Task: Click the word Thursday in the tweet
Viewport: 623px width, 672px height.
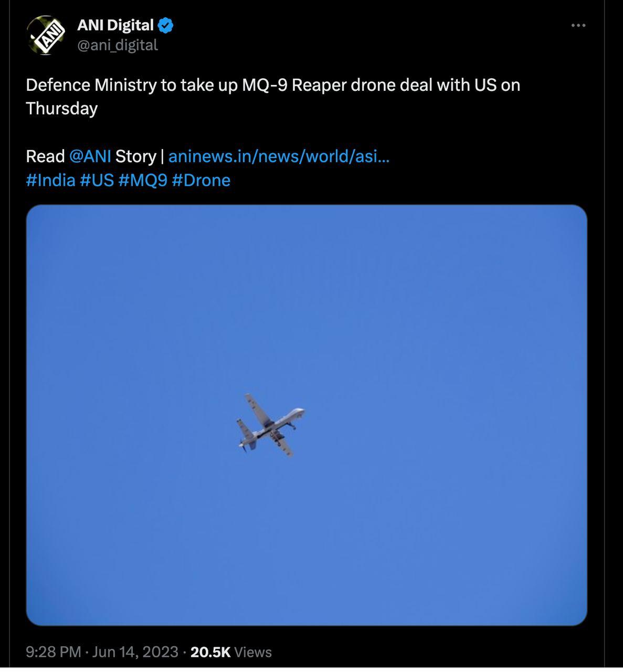Action: [61, 109]
